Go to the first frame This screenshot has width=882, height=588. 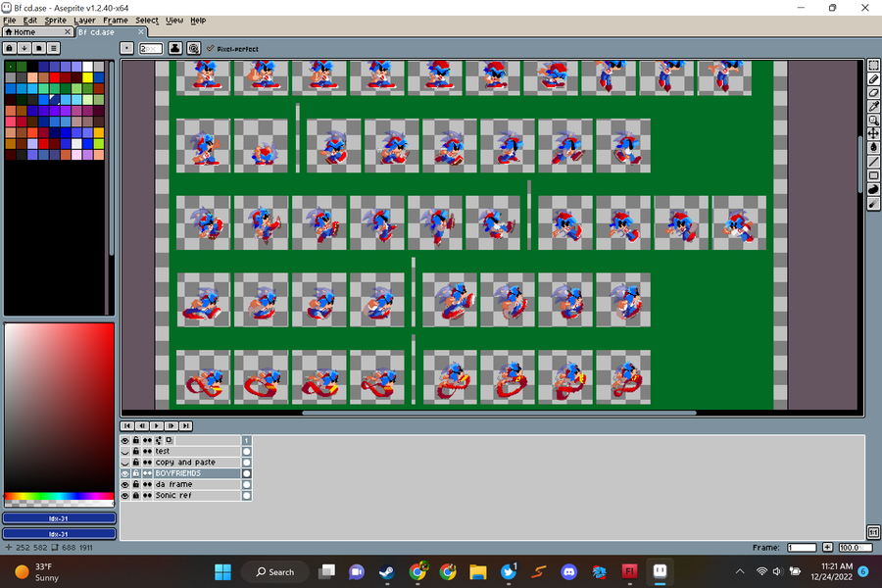click(127, 426)
